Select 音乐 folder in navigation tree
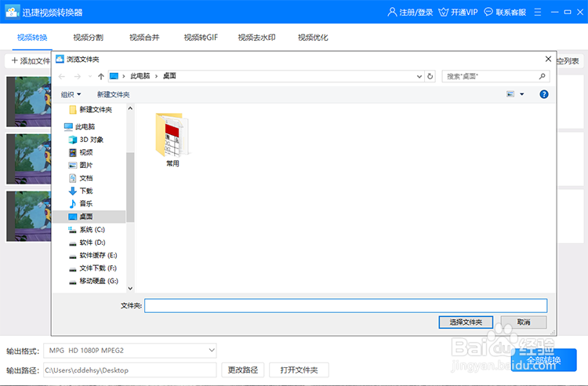588x386 pixels. coord(81,204)
